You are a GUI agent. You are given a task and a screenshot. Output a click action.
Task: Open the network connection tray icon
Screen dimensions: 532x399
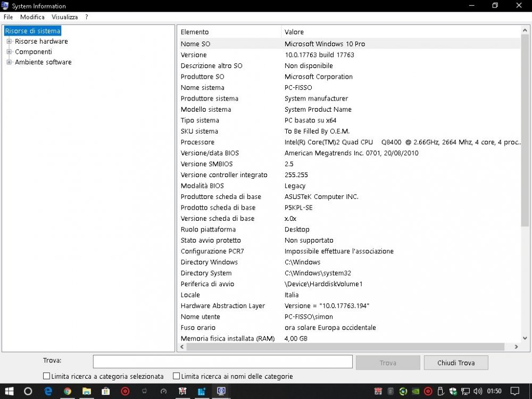[465, 391]
